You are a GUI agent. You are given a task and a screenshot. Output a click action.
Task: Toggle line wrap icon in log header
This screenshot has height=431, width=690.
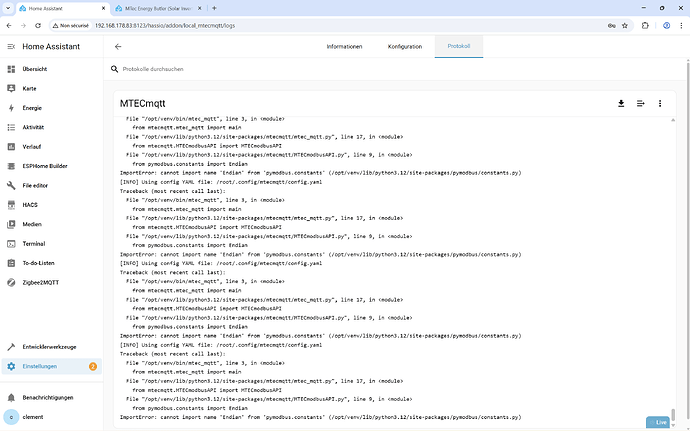click(641, 103)
